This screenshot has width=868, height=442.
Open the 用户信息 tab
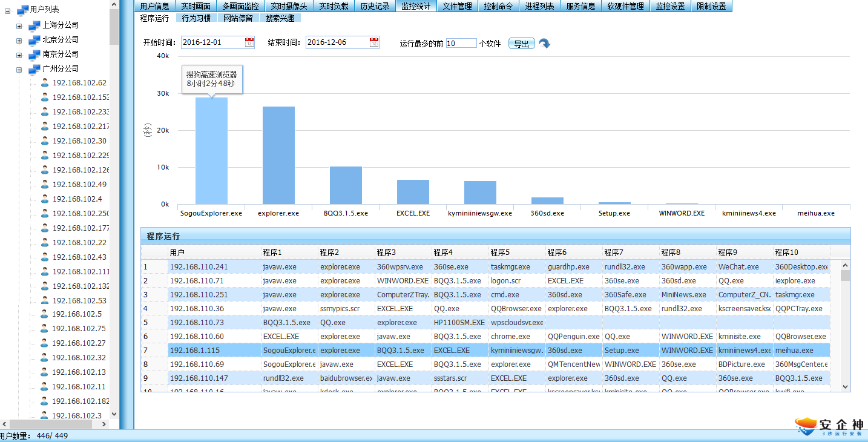[x=154, y=6]
